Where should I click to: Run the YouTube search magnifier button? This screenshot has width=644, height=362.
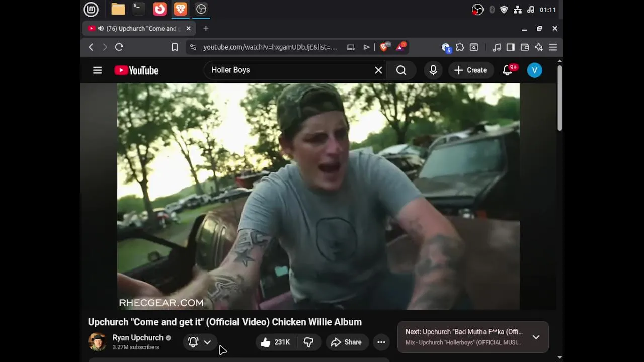401,70
